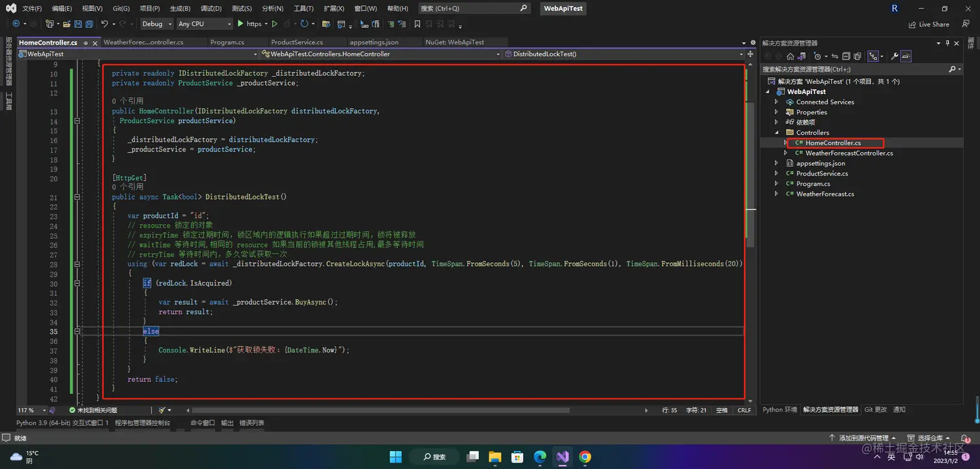980x469 pixels.
Task: Toggle nested file view button in Solution Explorer
Action: coord(873,56)
